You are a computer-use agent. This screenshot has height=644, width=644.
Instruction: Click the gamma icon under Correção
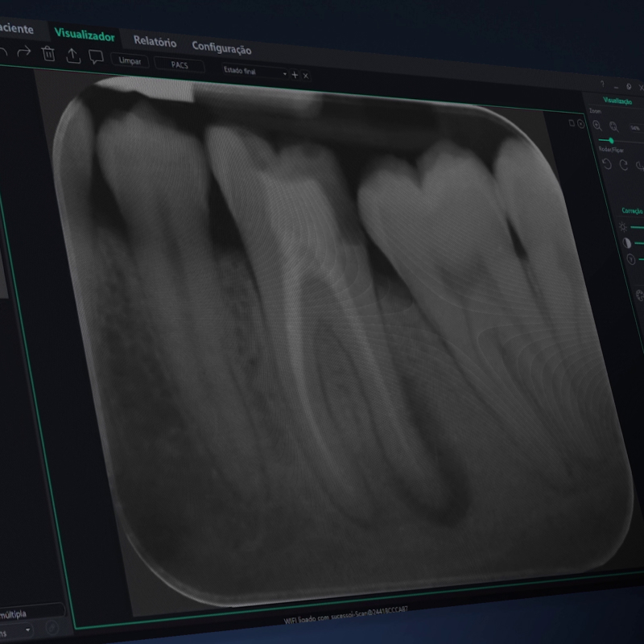tap(631, 259)
